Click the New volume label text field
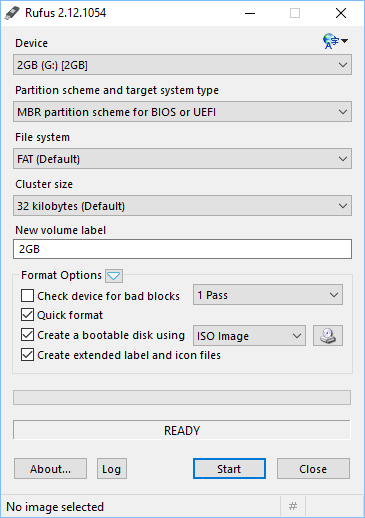The height and width of the screenshot is (518, 365). pos(182,249)
